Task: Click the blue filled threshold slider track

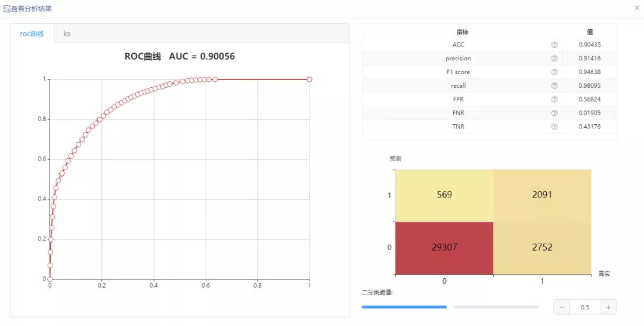Action: (x=404, y=307)
